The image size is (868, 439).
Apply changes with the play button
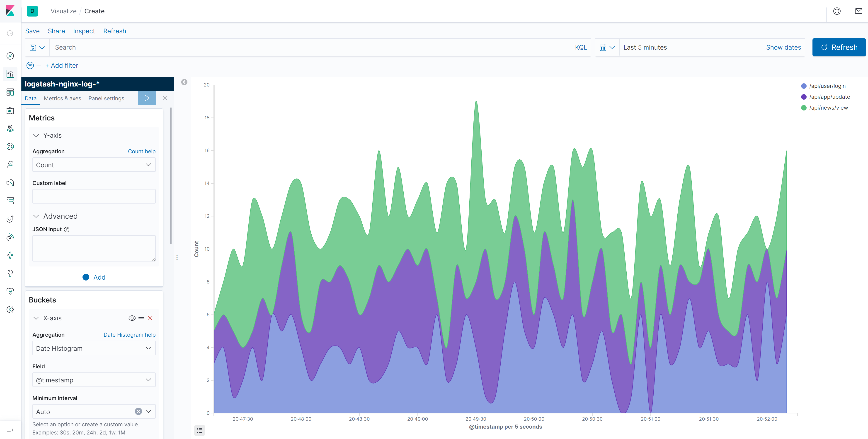pos(147,98)
